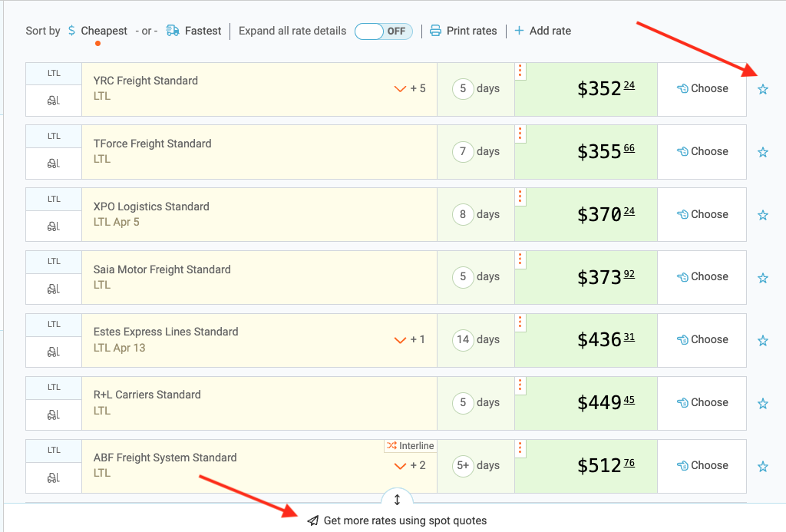Screen dimensions: 786x532
Task: Click the $352.24 YRC price
Action: point(606,89)
